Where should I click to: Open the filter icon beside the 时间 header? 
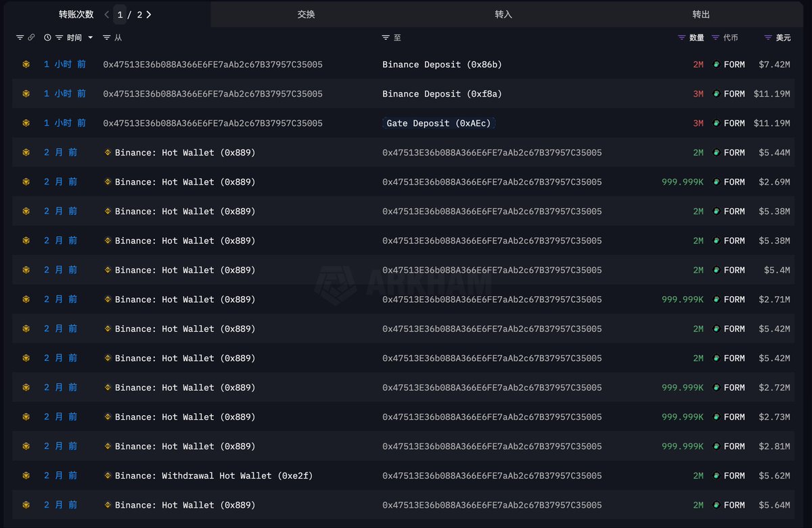pos(60,38)
